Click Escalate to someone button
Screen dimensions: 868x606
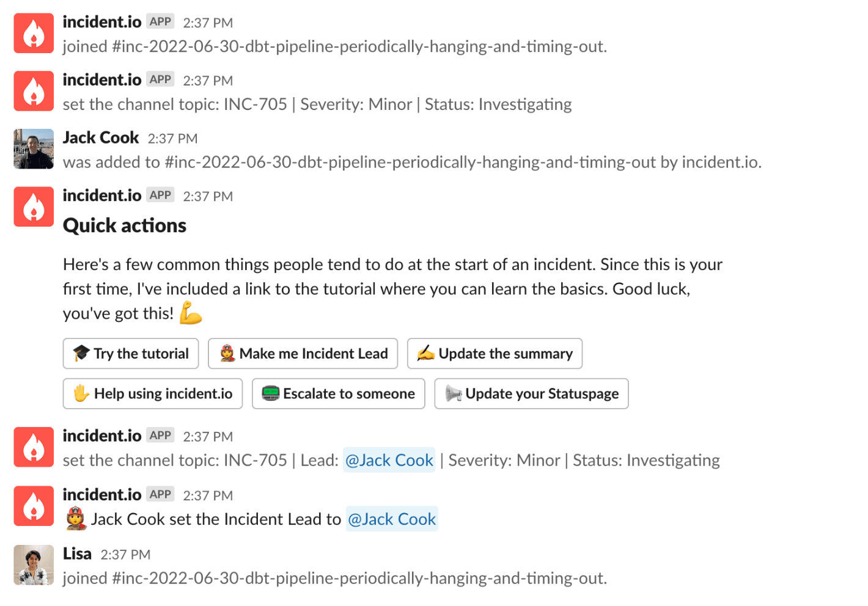click(339, 394)
